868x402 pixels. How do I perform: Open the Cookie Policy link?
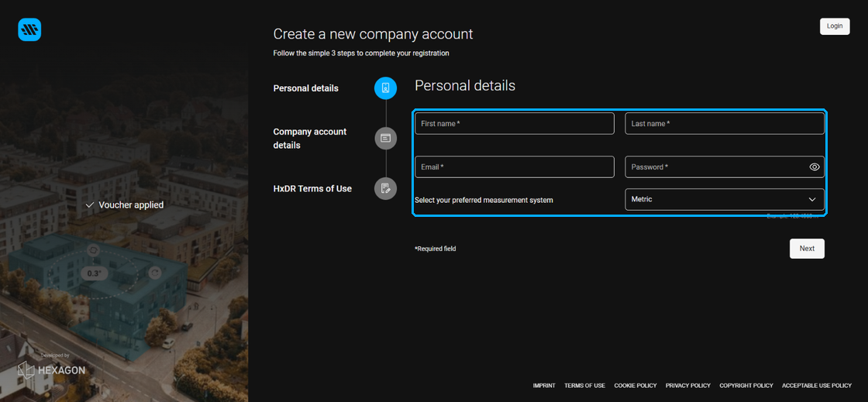pyautogui.click(x=635, y=386)
